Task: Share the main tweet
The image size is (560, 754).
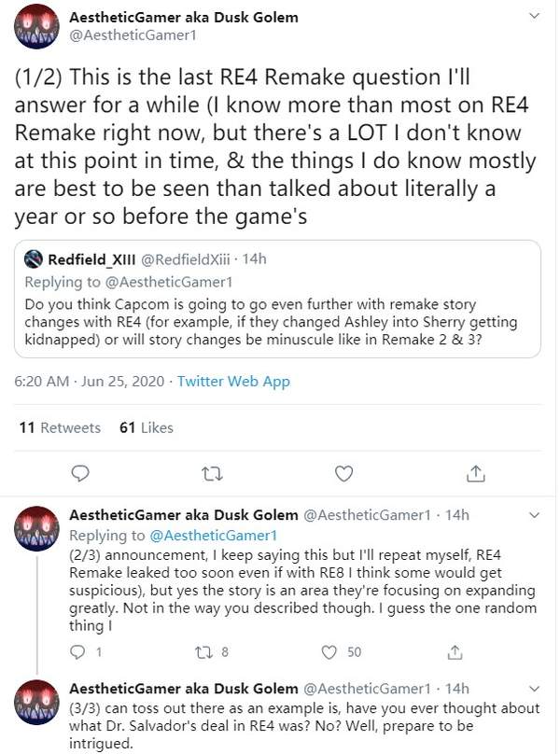Action: pos(474,473)
